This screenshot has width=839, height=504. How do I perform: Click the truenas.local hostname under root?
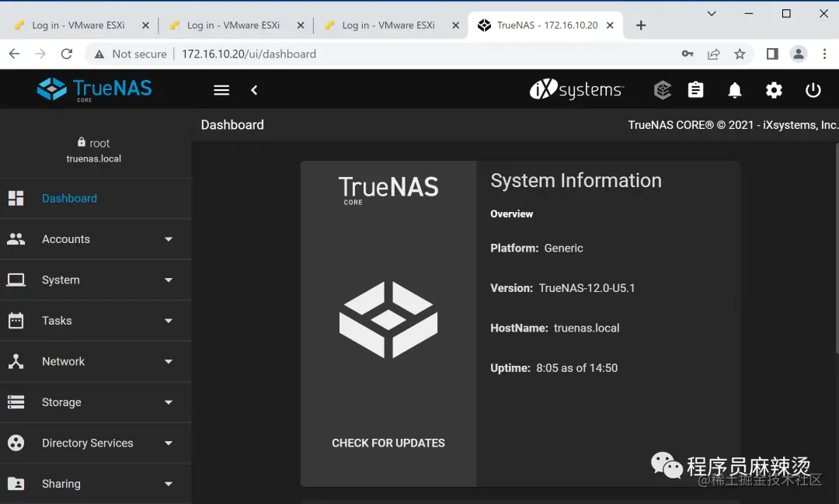(x=94, y=158)
